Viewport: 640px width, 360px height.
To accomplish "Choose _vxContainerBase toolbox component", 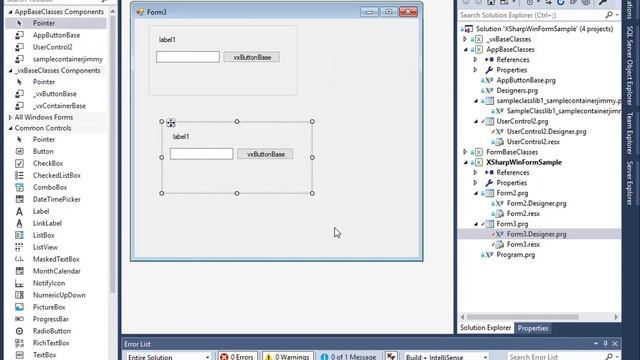I will pos(59,106).
